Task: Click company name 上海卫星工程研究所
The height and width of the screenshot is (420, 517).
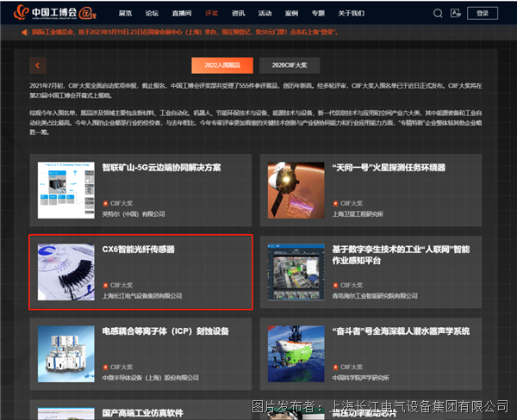Action: [358, 214]
